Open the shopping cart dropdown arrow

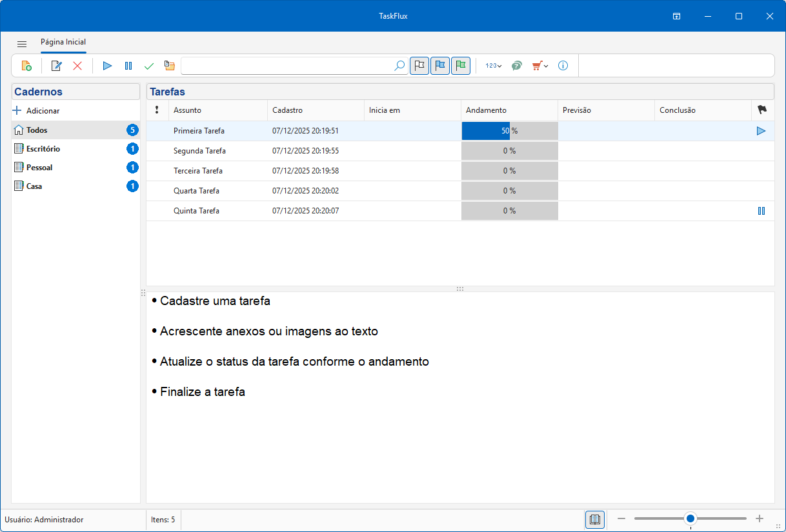click(545, 65)
